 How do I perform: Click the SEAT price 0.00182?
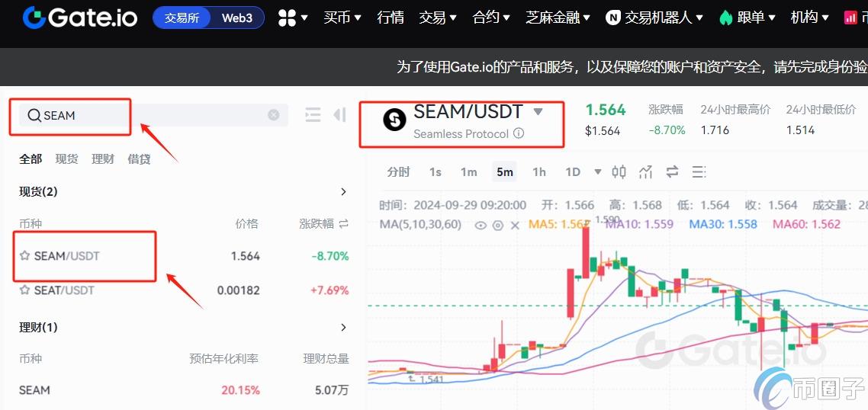238,290
